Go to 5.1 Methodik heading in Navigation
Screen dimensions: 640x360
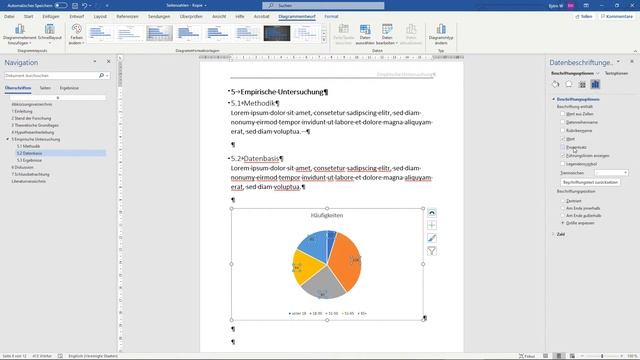pos(29,146)
